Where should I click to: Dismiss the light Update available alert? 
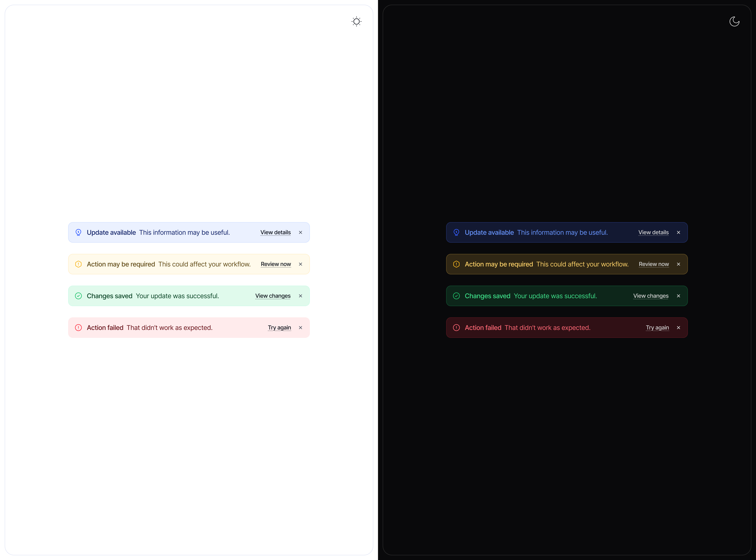point(300,232)
